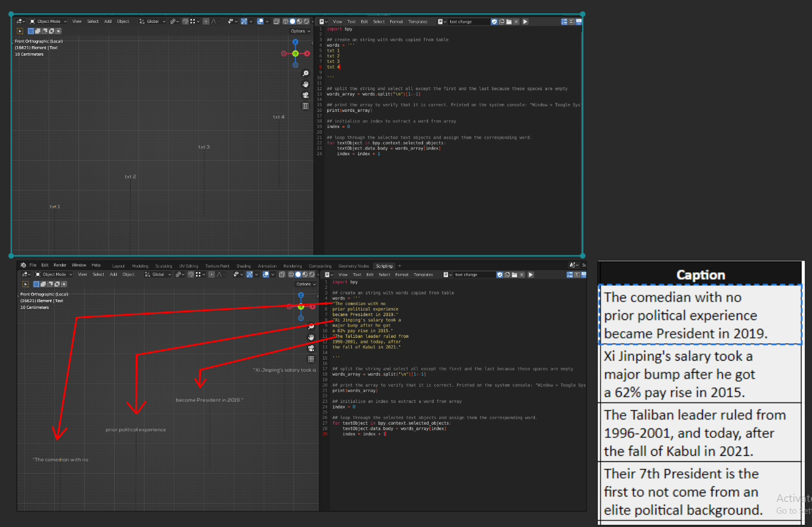Viewport: 812px width, 527px height.
Task: Open Templates menu in top text editor
Action: point(418,22)
